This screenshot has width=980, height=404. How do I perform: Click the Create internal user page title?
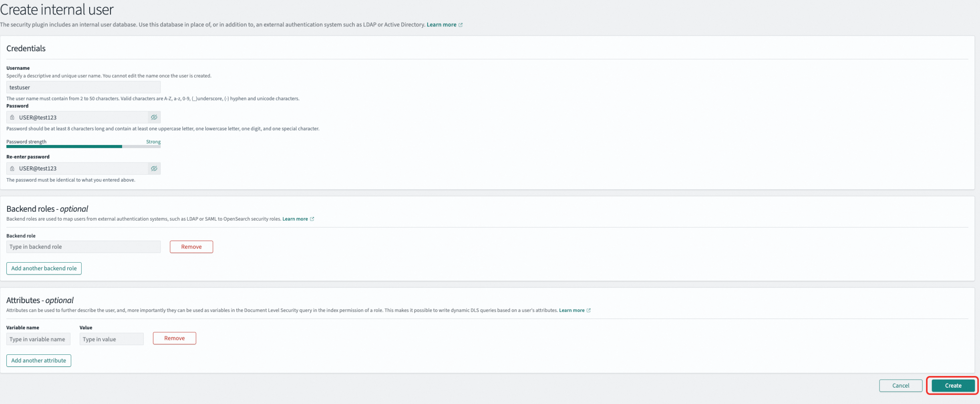coord(57,9)
